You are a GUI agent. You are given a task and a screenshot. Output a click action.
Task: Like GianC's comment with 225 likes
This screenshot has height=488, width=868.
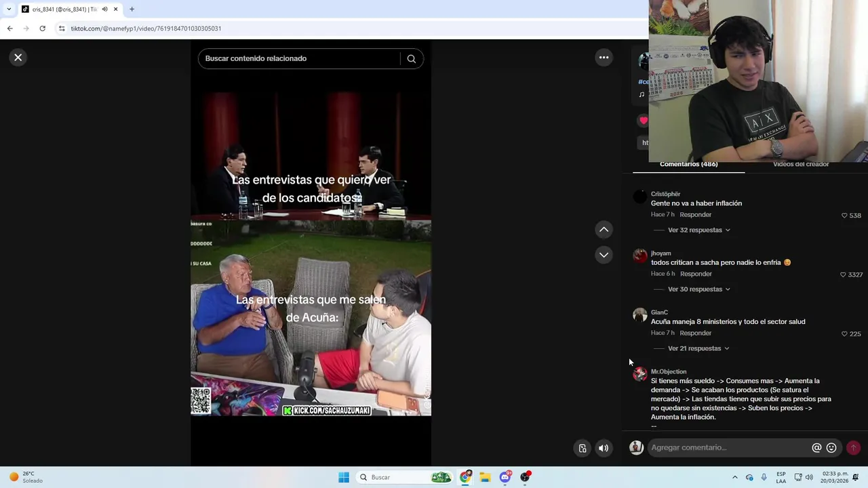pyautogui.click(x=844, y=333)
